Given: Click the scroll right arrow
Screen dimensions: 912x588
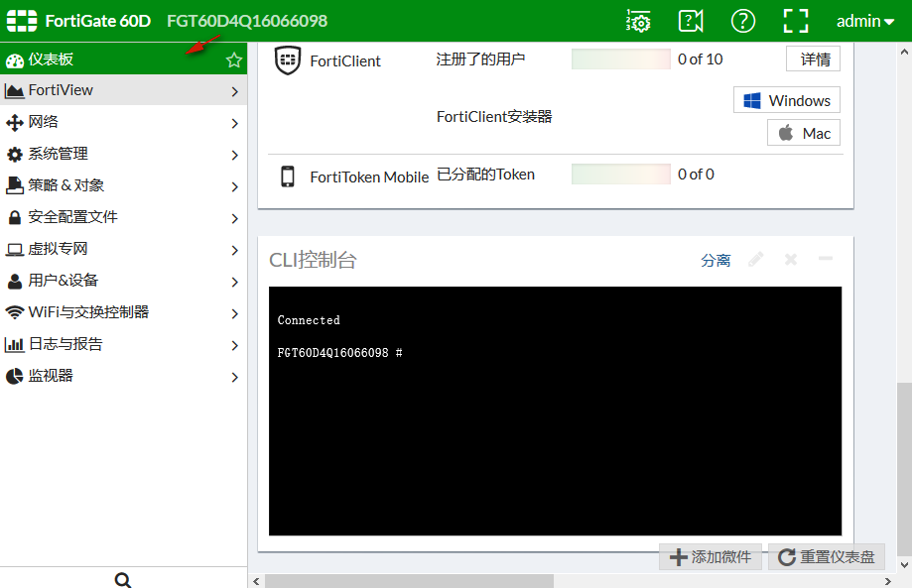Looking at the screenshot, I should click(887, 581).
